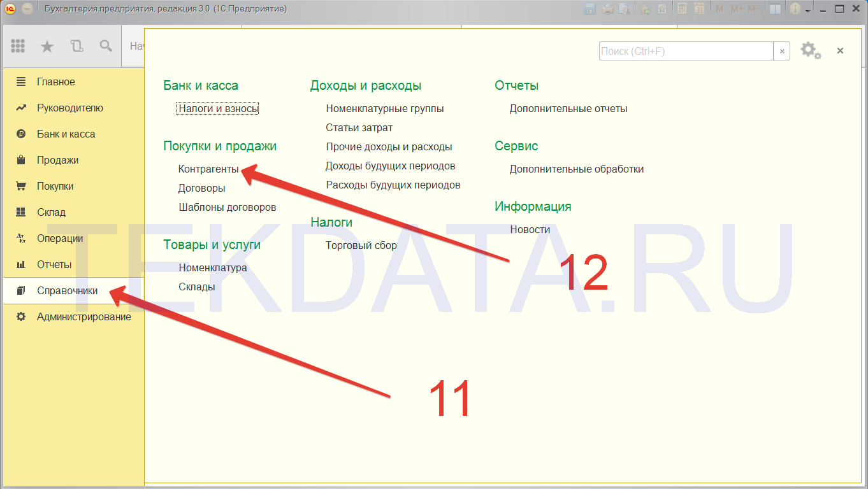This screenshot has height=489, width=868.
Task: Expand the round arrow button beside 1C logo
Action: click(27, 9)
